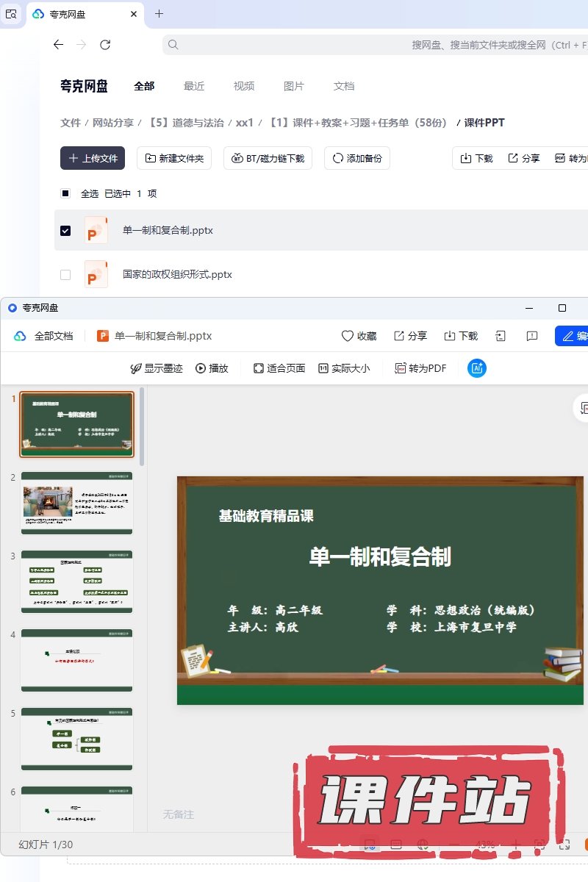
Task: Play the slideshow with 播放
Action: pos(212,368)
